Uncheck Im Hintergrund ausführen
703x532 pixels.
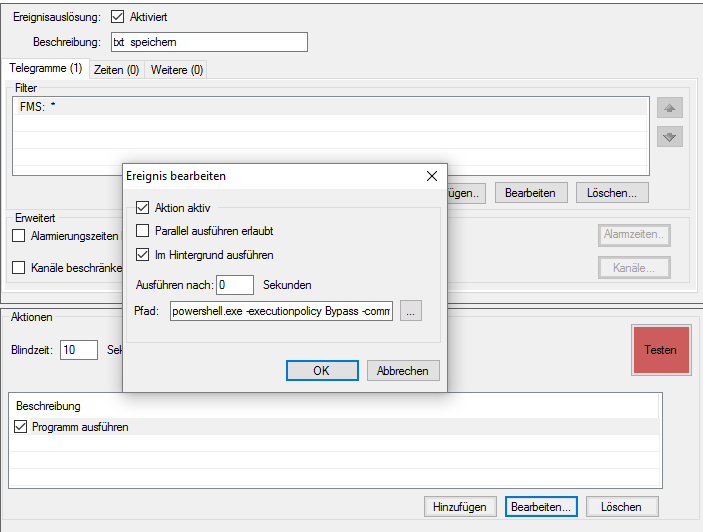pos(142,255)
